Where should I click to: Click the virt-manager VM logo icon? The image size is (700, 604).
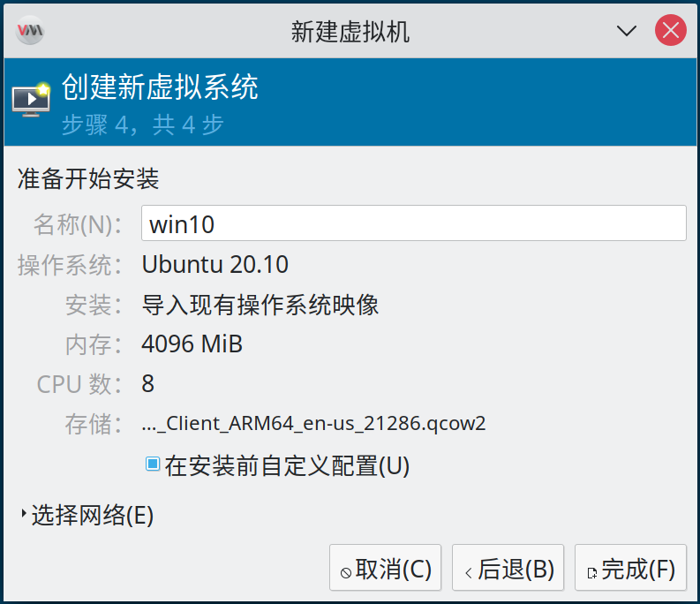(x=30, y=30)
